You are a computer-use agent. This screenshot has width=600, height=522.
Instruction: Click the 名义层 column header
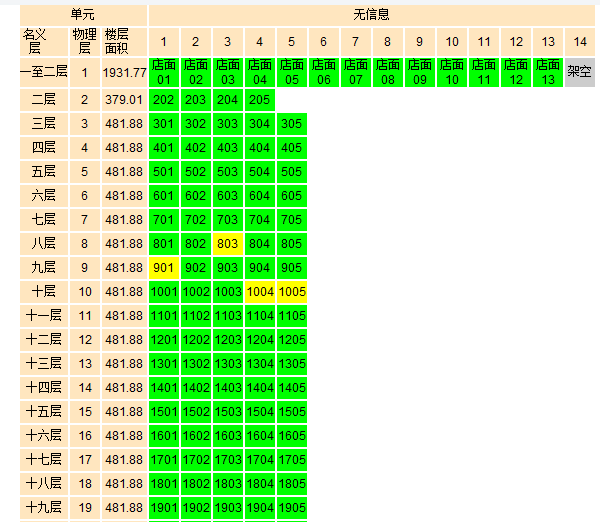click(x=44, y=42)
